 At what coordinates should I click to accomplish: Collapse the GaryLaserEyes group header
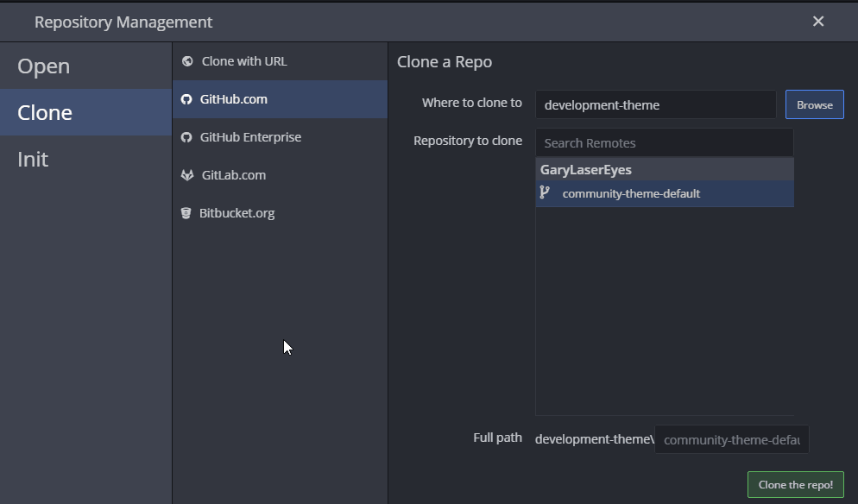coord(665,170)
